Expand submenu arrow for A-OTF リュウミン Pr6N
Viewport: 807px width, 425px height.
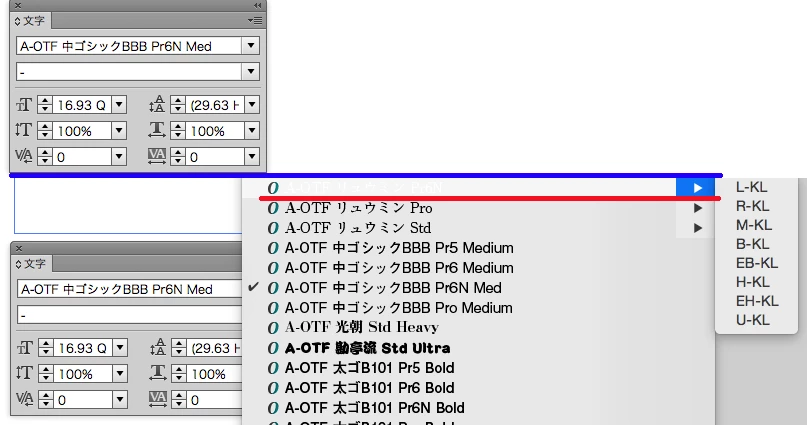(697, 188)
